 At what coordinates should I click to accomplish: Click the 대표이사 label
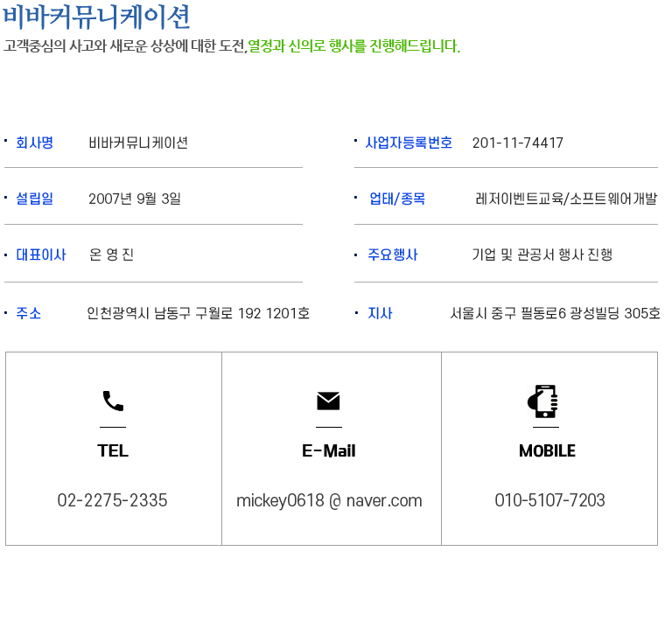point(41,255)
